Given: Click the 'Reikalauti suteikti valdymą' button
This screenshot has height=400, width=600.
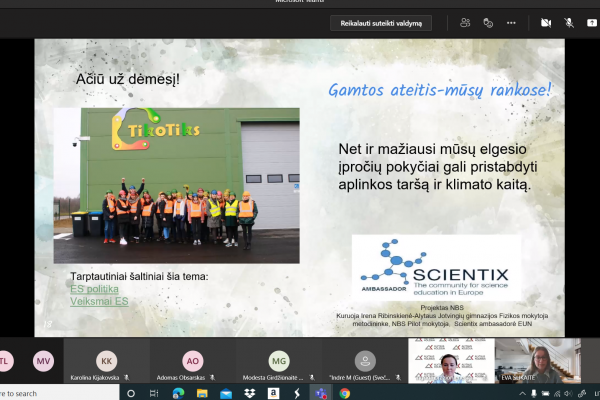Looking at the screenshot, I should [381, 23].
